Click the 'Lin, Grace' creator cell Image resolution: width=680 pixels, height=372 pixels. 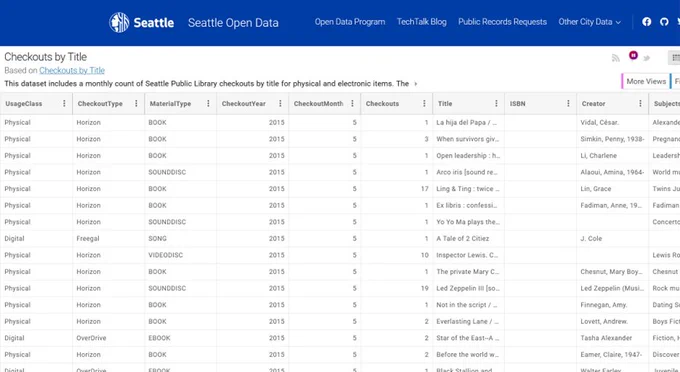(x=612, y=189)
